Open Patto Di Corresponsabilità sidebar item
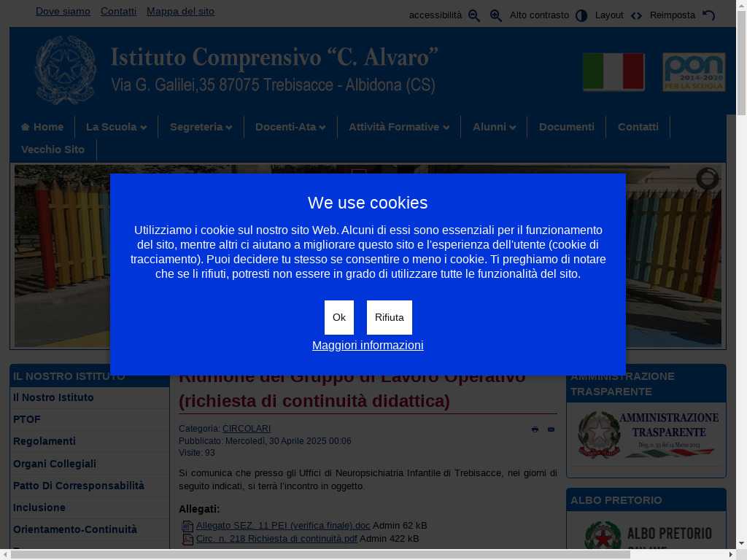This screenshot has height=560, width=747. point(79,486)
